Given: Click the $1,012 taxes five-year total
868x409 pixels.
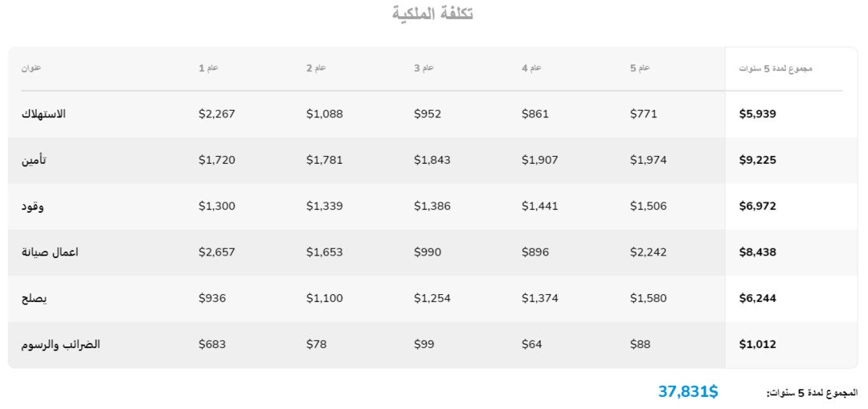Looking at the screenshot, I should coord(757,345).
